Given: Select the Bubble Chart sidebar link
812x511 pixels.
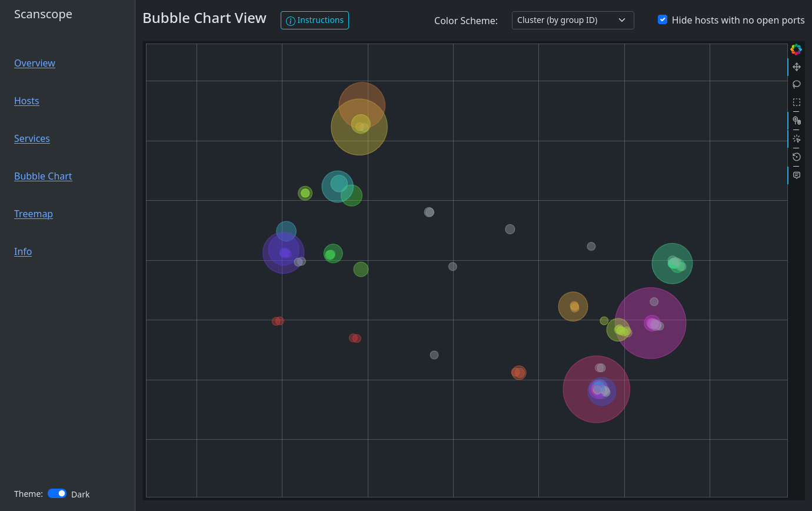Looking at the screenshot, I should pyautogui.click(x=43, y=176).
